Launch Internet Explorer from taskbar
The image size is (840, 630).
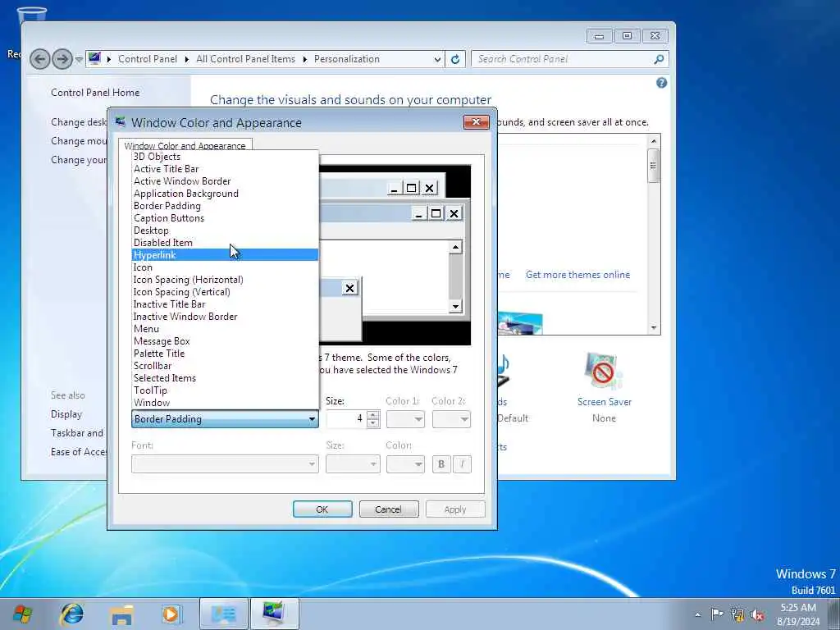point(72,614)
